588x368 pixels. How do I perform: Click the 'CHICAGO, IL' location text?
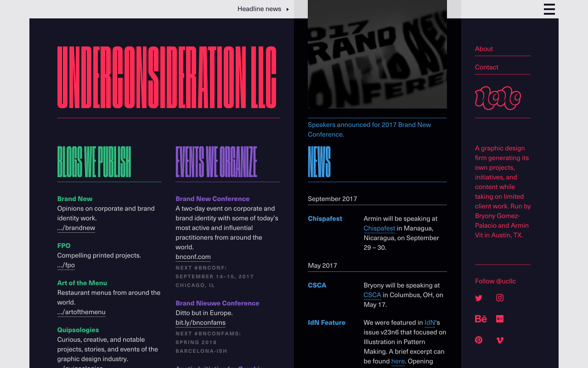coord(195,285)
